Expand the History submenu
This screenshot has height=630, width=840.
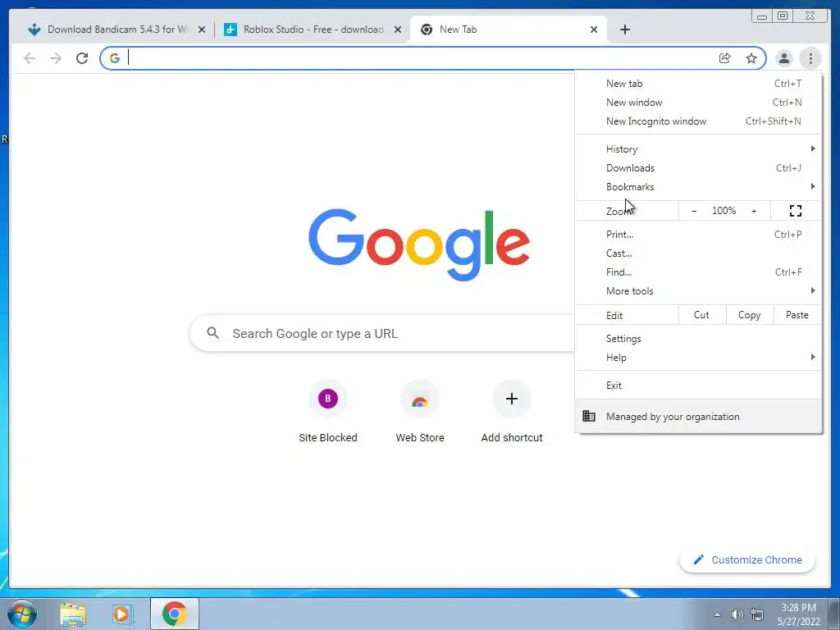(699, 149)
